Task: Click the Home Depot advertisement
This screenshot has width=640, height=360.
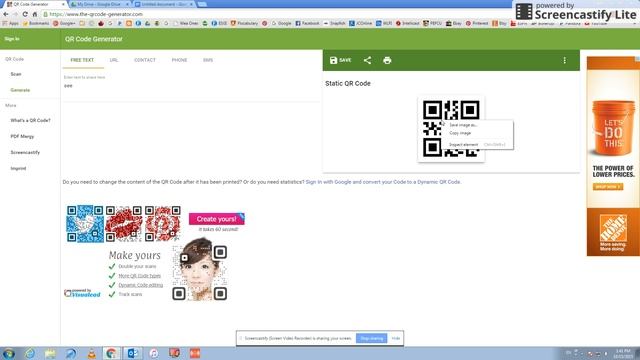Action: (x=613, y=156)
